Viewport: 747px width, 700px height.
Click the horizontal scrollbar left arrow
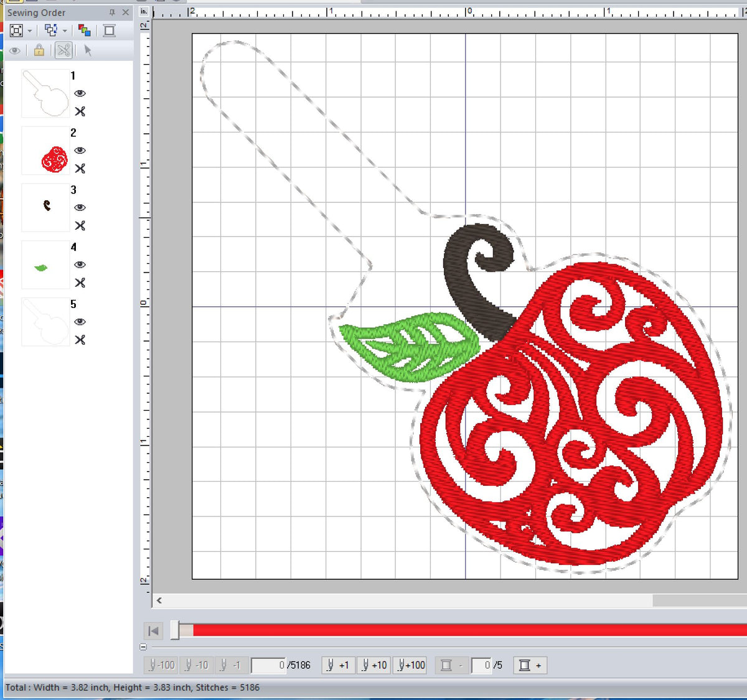tap(160, 600)
